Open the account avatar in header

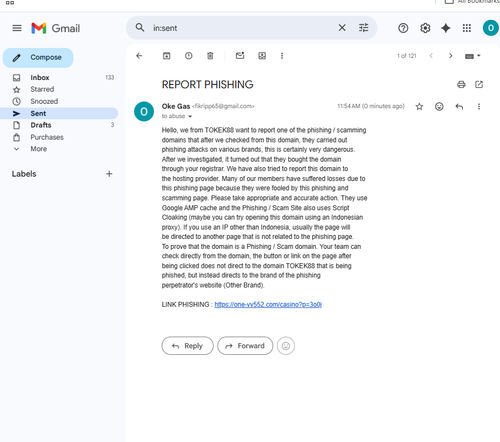point(491,28)
